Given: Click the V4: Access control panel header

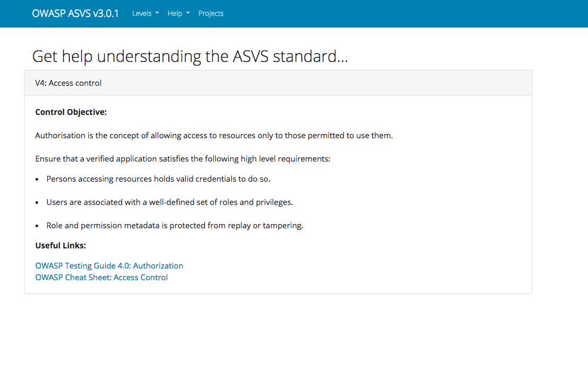Looking at the screenshot, I should point(278,83).
